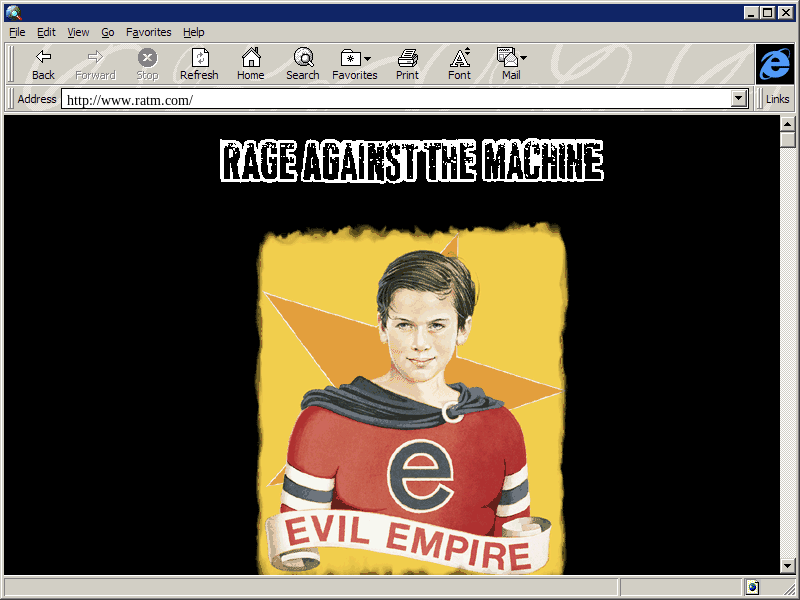Click the Evil Empire album cover image

(x=411, y=400)
